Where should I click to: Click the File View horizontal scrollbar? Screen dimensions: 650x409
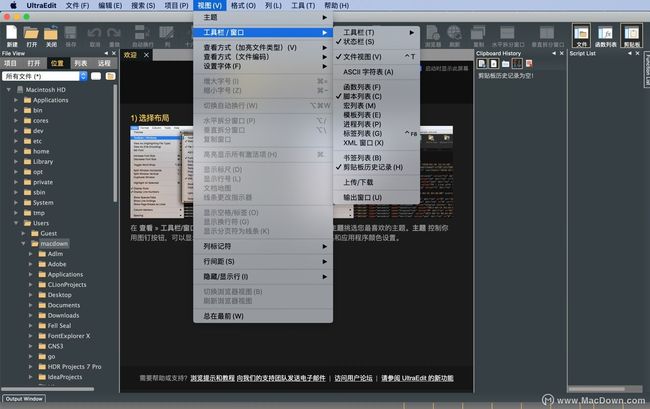point(48,389)
